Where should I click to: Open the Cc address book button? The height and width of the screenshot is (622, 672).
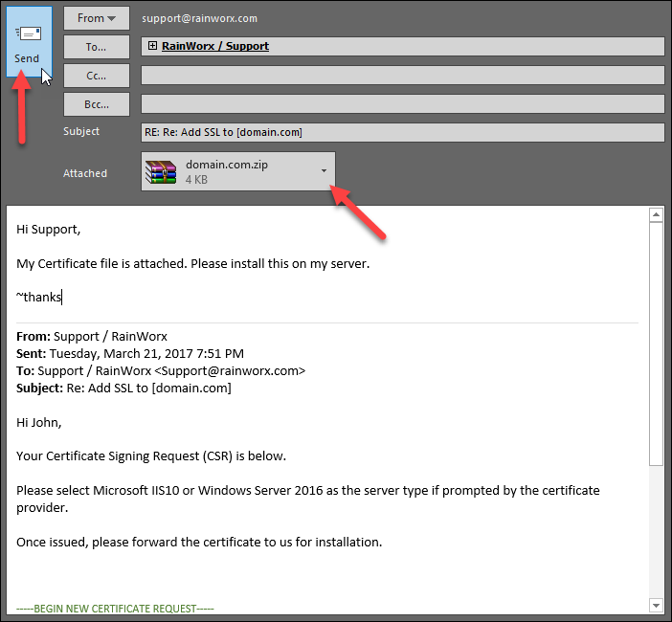click(x=97, y=76)
